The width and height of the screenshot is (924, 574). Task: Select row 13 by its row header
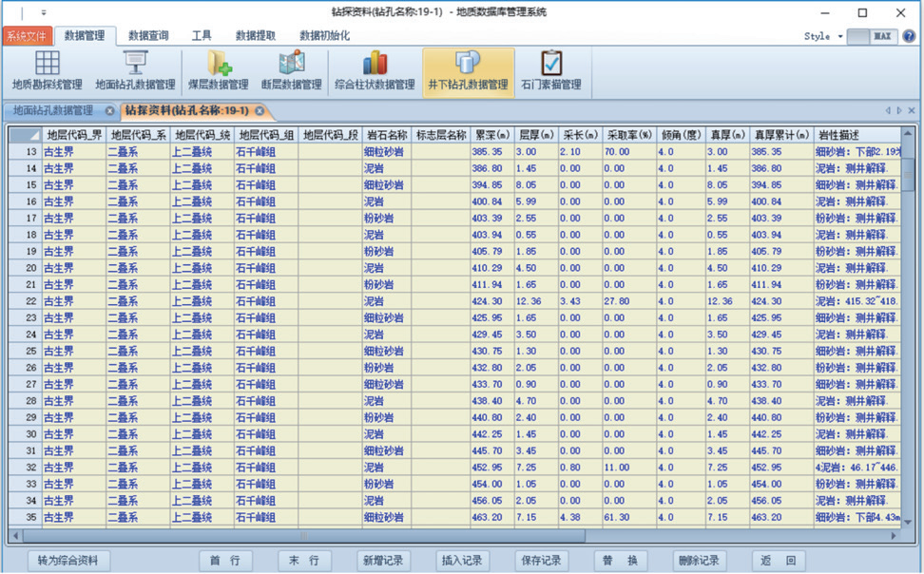[x=26, y=152]
